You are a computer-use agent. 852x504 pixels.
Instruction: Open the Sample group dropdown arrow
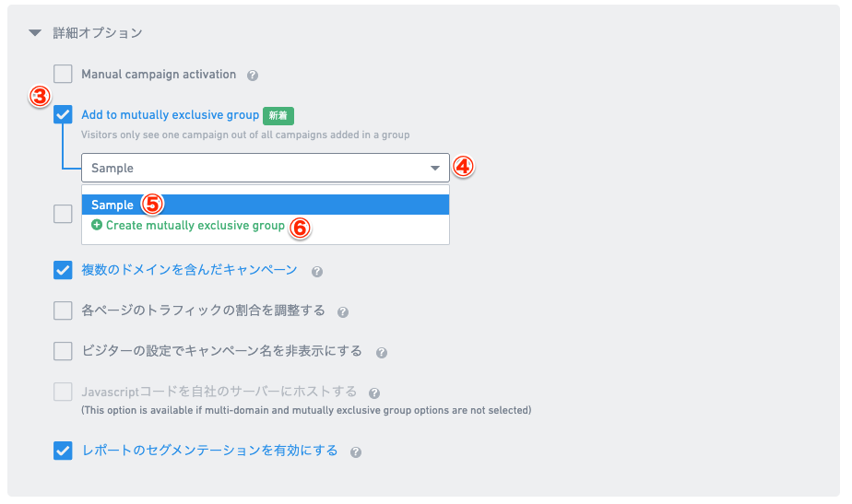(434, 168)
